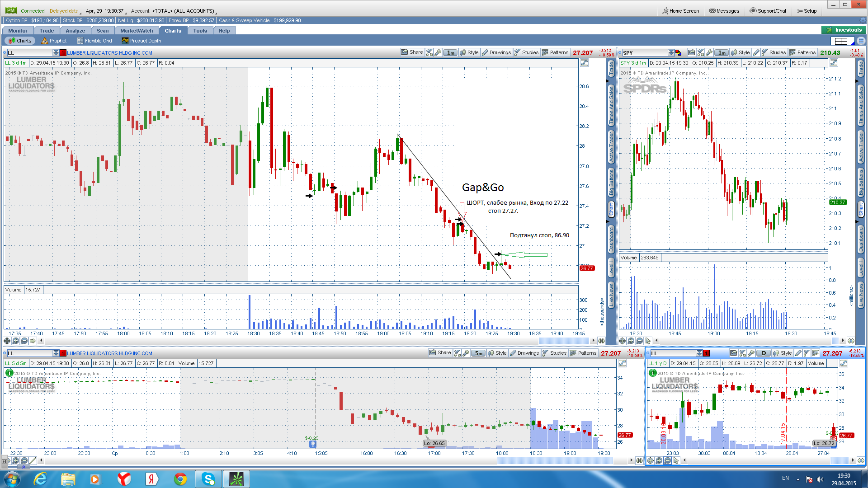Expand SPY symbol dropdown arrow
Viewport: 868px width, 488px height.
coord(671,53)
